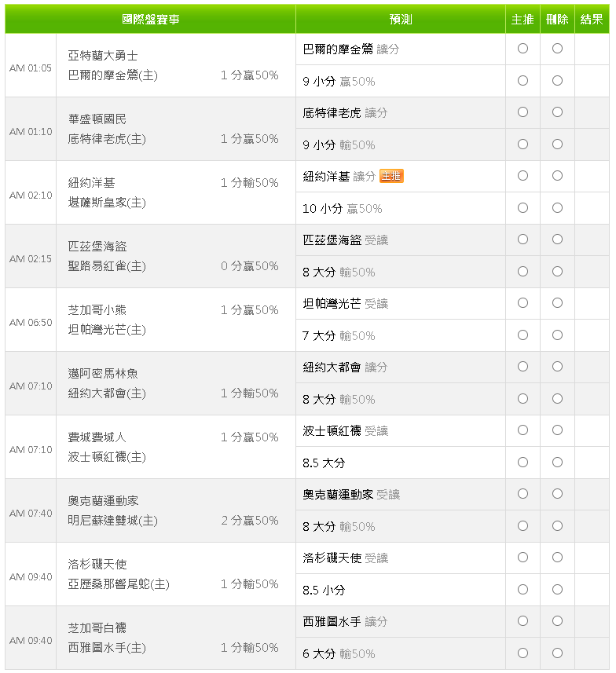Select 主推 radio for 奧克蘭運動家 受讓

pos(522,494)
